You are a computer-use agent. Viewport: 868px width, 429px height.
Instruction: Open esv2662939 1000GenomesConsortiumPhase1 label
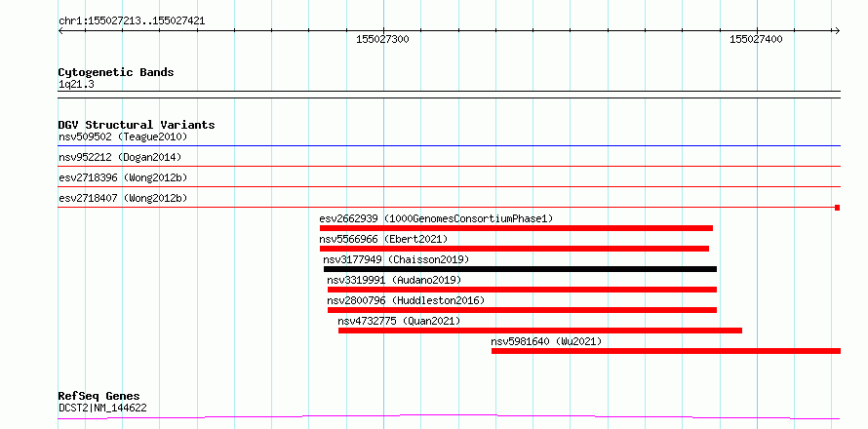pos(436,218)
